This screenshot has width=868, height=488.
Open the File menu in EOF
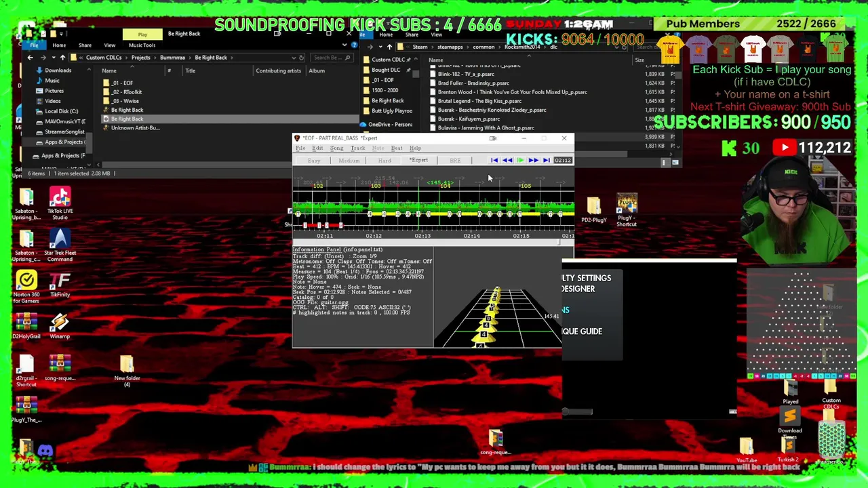click(x=300, y=148)
